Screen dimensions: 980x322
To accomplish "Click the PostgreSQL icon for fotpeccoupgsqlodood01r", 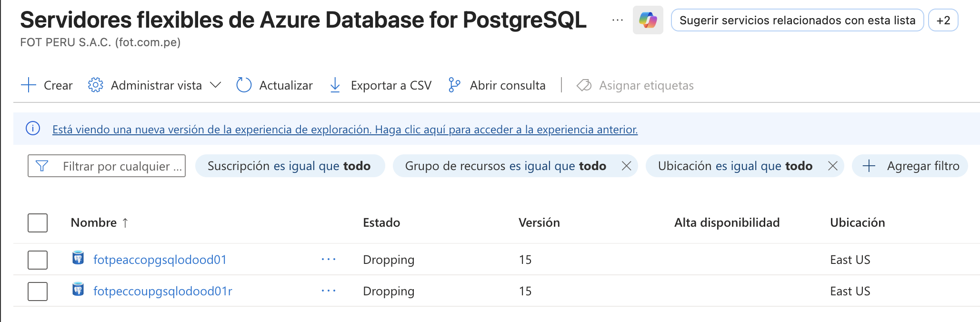I will point(78,289).
